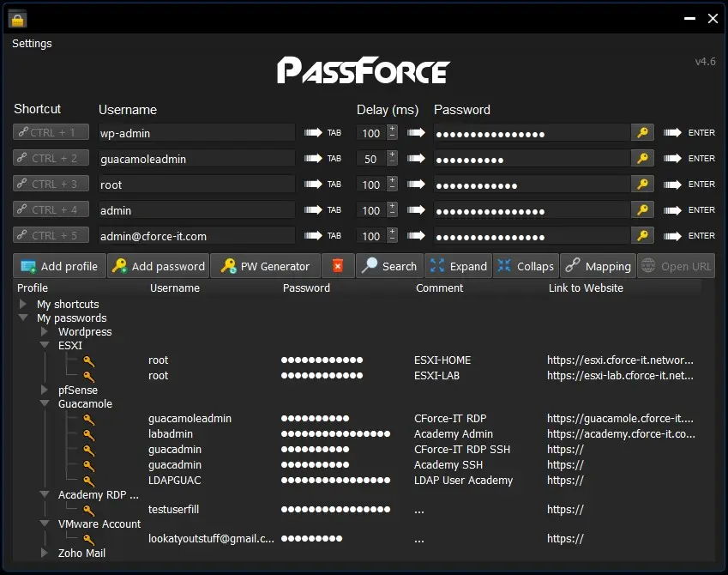Click the Open URL button
The image size is (728, 575).
[676, 266]
